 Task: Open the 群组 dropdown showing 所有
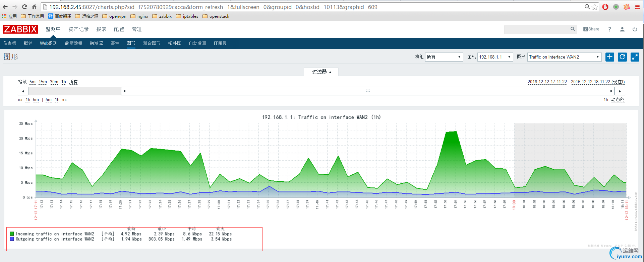coord(444,57)
